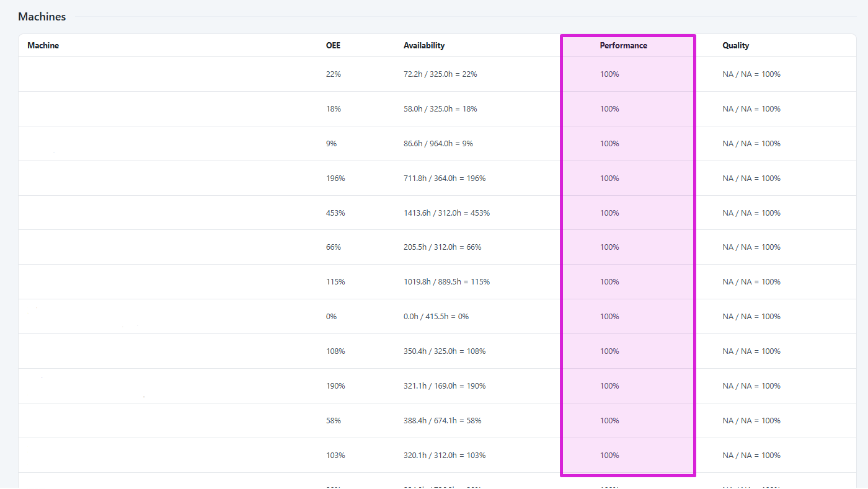Click Quality value in the 18% OEE row
The image size is (868, 489).
point(751,108)
